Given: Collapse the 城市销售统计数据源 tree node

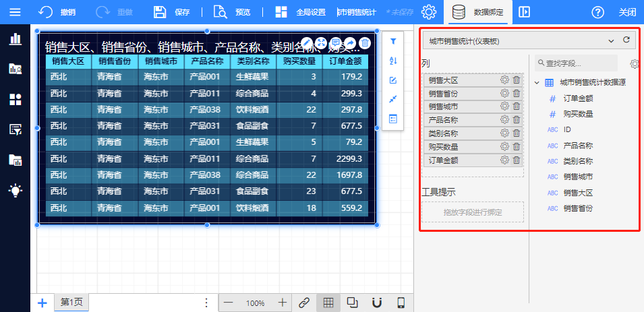Looking at the screenshot, I should (537, 83).
